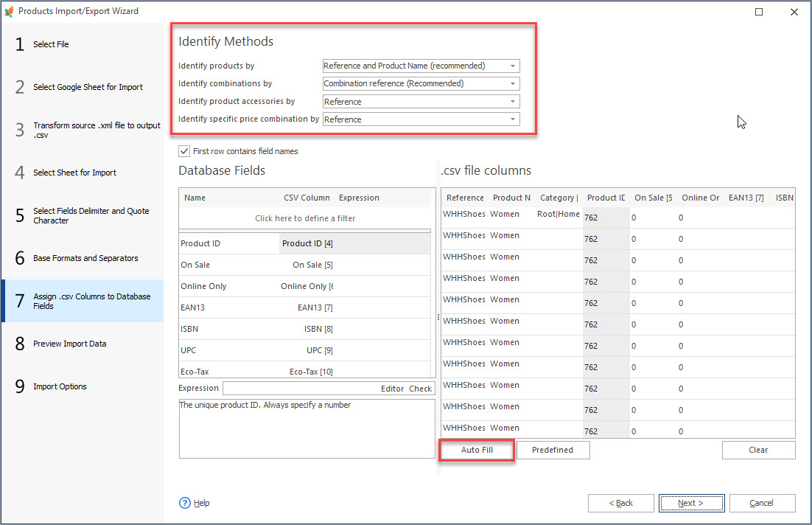812x525 pixels.
Task: Select step 7 Assign .csv Columns
Action: tap(83, 301)
